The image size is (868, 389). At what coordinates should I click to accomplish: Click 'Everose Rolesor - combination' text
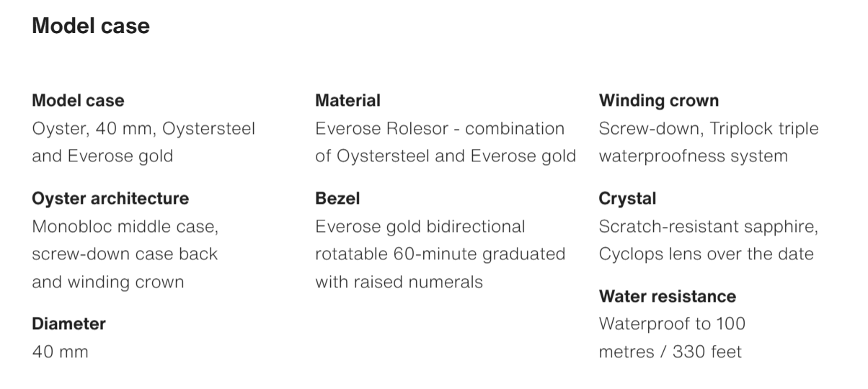pos(440,129)
